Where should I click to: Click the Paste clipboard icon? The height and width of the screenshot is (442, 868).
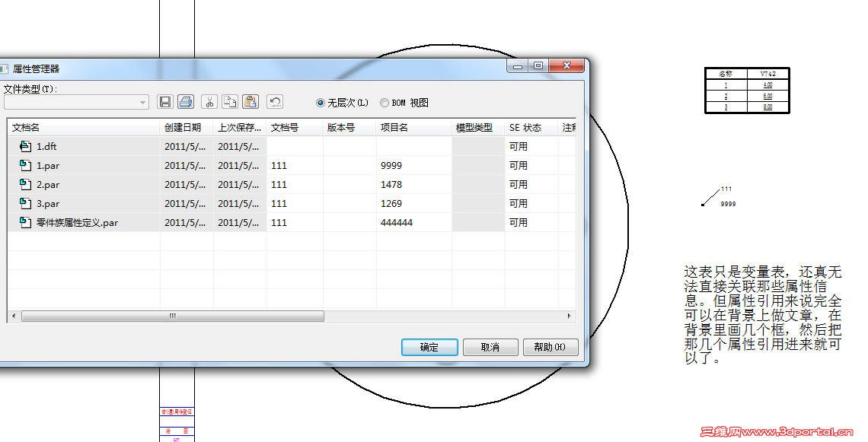251,102
